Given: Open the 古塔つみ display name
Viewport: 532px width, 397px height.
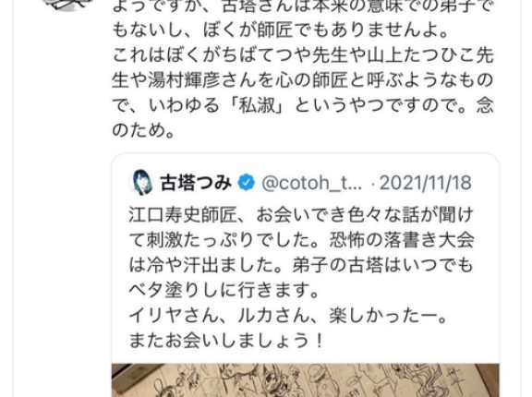Looking at the screenshot, I should (x=196, y=183).
